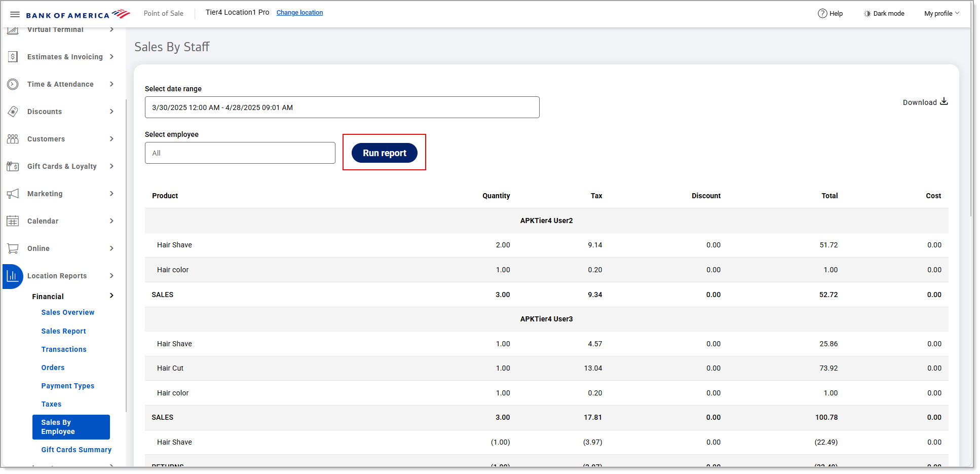Image resolution: width=980 pixels, height=474 pixels.
Task: Click the Virtual Terminal icon
Action: (13, 30)
